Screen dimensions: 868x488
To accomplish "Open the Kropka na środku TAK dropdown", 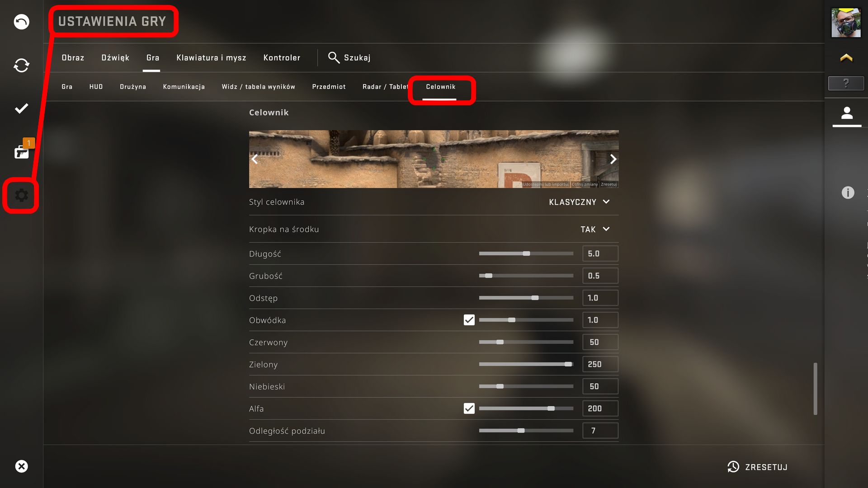I will point(595,230).
